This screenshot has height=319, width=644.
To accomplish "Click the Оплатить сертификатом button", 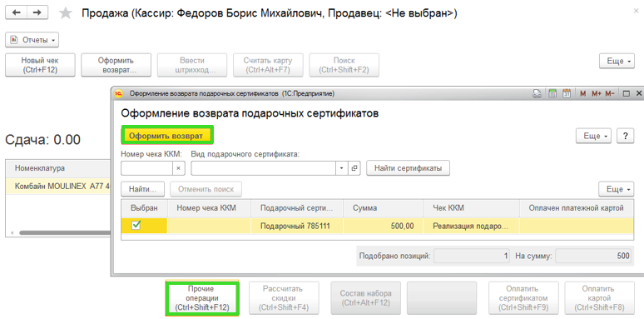I will [523, 298].
